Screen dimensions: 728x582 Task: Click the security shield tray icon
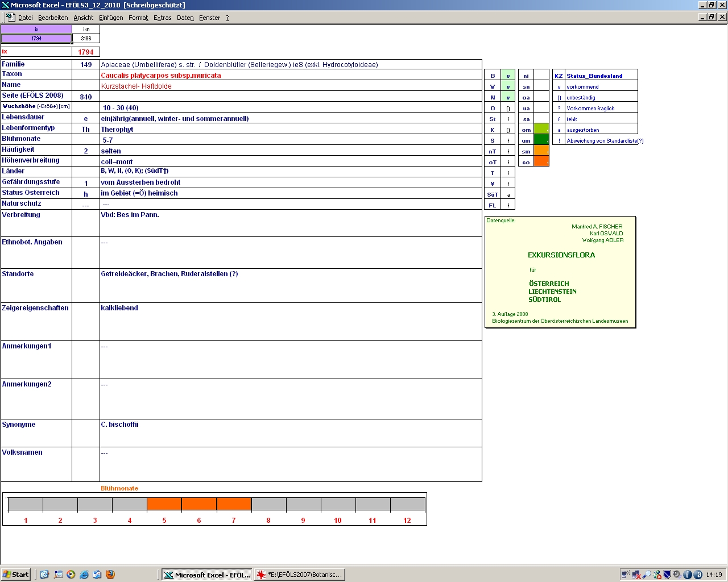coord(667,575)
